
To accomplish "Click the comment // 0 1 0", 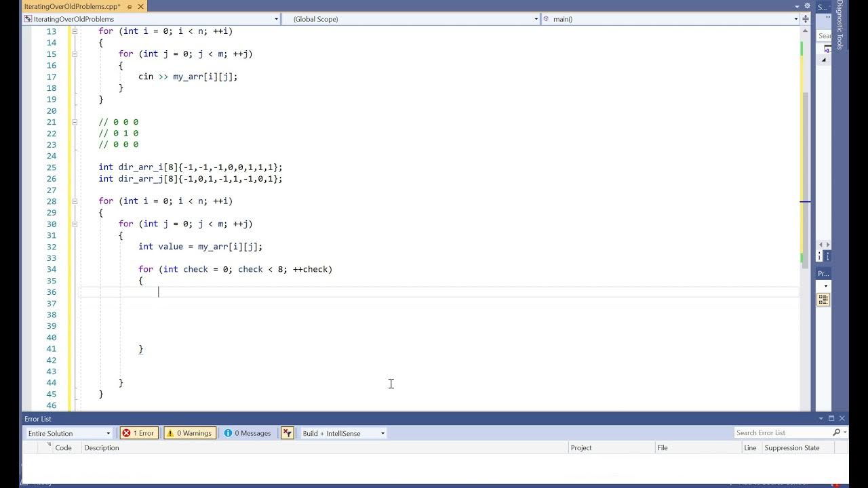I will pos(119,134).
